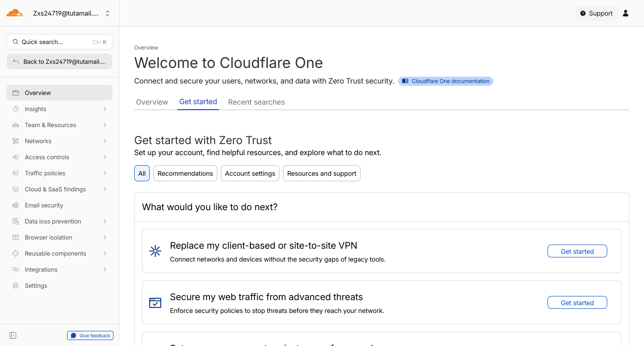The height and width of the screenshot is (346, 644).
Task: Click the Insights sidebar icon
Action: (16, 109)
